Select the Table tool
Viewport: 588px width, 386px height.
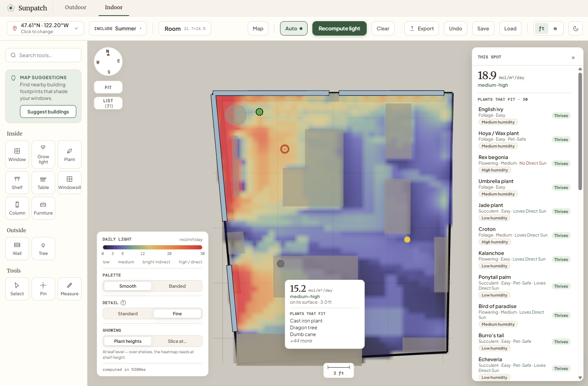coord(43,183)
